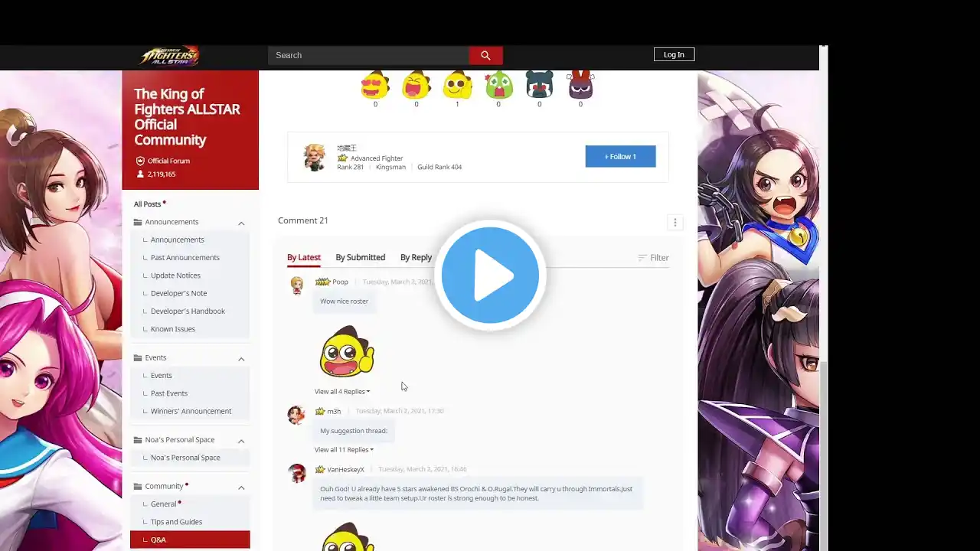Open Past Announcements
The image size is (980, 551).
pyautogui.click(x=185, y=258)
